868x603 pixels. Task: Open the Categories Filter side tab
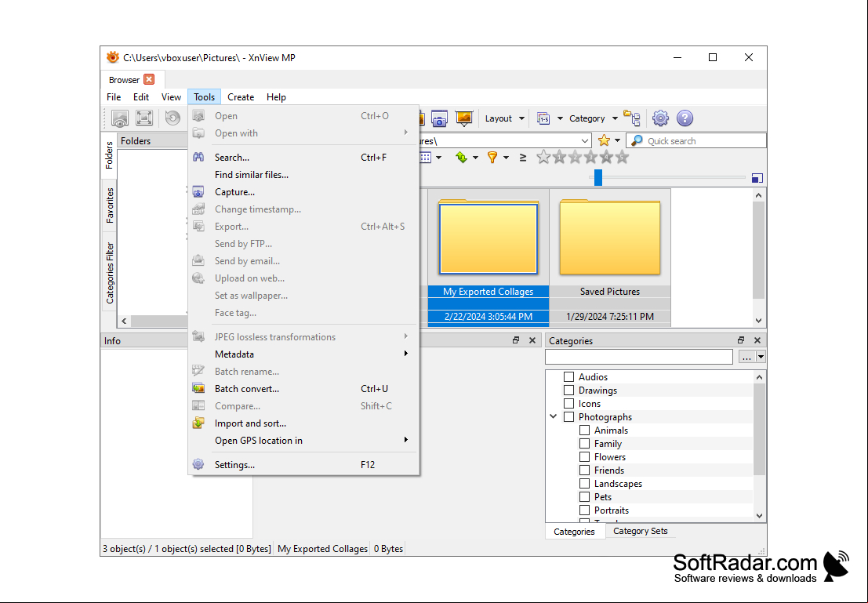coord(110,273)
